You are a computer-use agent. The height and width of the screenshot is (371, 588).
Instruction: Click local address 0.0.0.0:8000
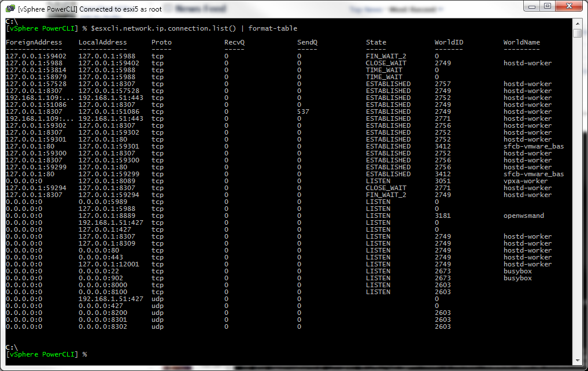103,285
